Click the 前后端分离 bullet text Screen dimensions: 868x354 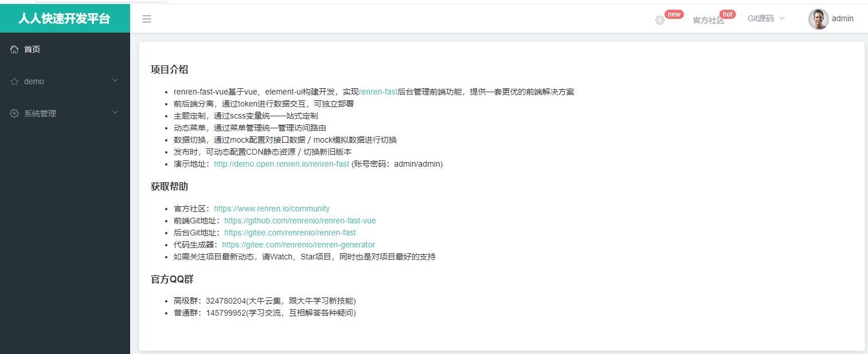264,104
